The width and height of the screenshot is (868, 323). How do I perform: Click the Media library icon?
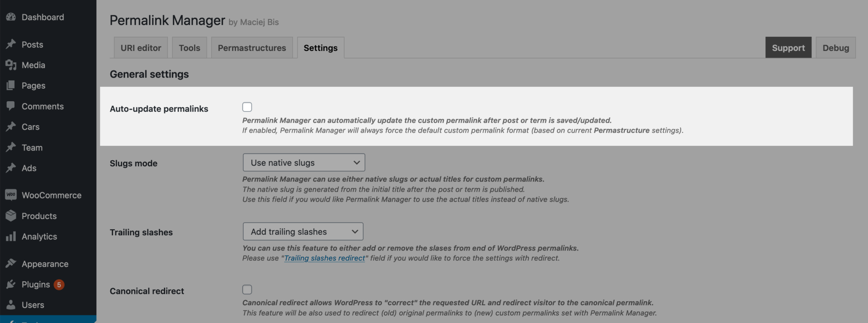point(11,65)
